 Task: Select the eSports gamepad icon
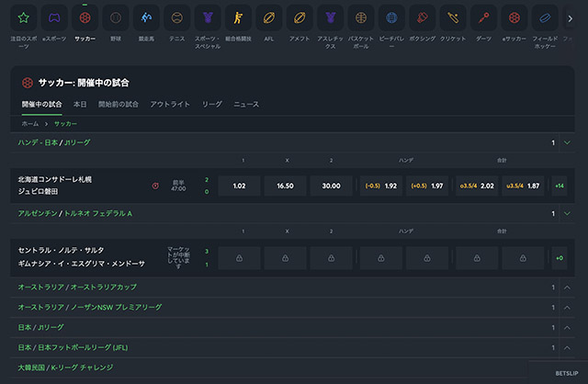click(x=54, y=17)
